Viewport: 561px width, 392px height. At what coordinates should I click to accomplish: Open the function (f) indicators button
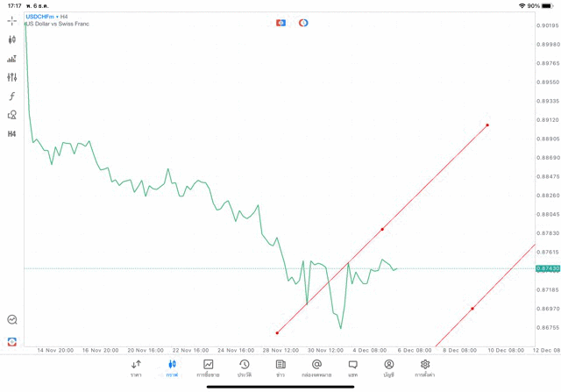click(12, 96)
